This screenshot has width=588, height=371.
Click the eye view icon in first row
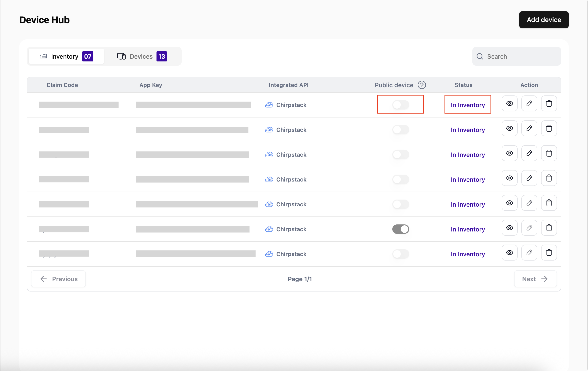tap(509, 103)
